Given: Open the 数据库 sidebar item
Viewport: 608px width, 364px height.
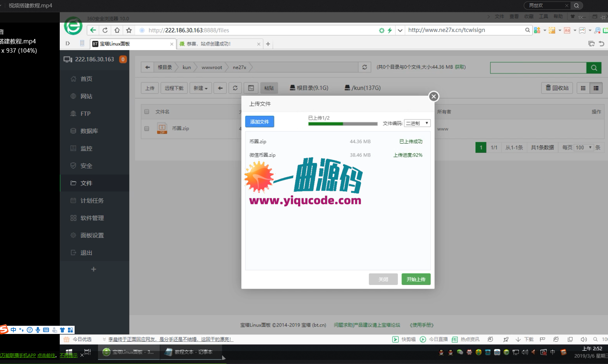Looking at the screenshot, I should pyautogui.click(x=95, y=131).
